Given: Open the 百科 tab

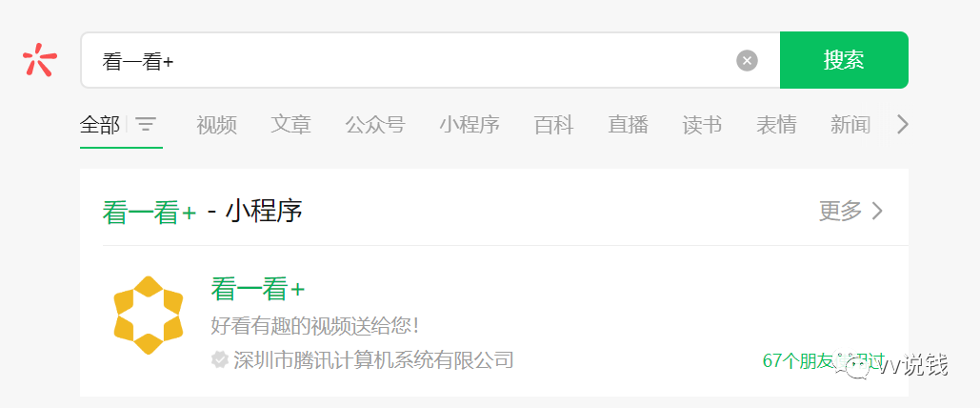Looking at the screenshot, I should tap(553, 125).
